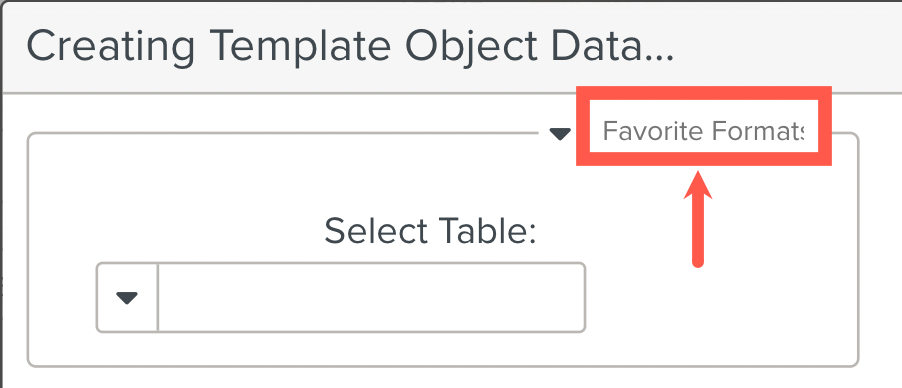
Task: Click inside the Select Table input box
Action: (x=372, y=298)
